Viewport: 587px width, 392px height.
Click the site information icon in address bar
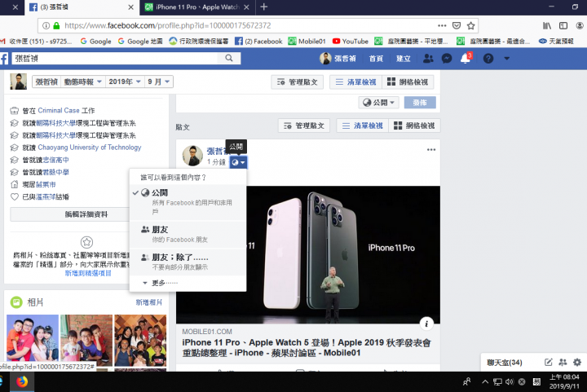[x=46, y=25]
